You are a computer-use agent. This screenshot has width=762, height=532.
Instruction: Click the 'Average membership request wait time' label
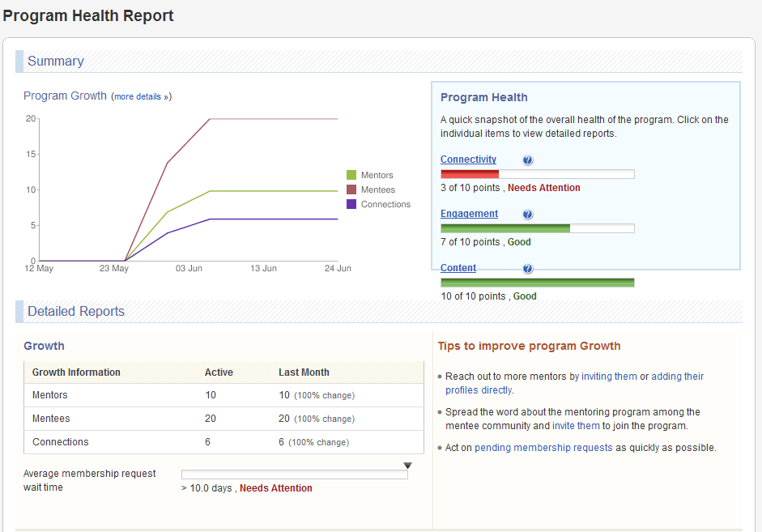coord(89,480)
